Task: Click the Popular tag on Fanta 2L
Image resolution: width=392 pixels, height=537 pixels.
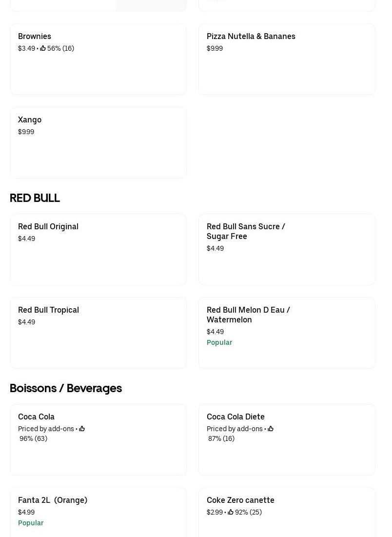Action: pyautogui.click(x=31, y=523)
